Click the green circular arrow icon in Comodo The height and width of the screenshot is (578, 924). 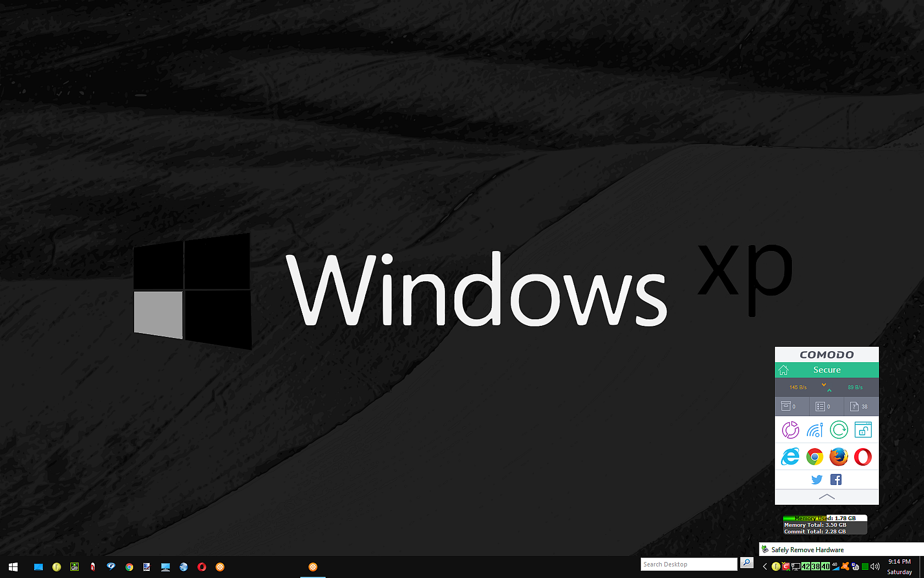[x=839, y=430]
